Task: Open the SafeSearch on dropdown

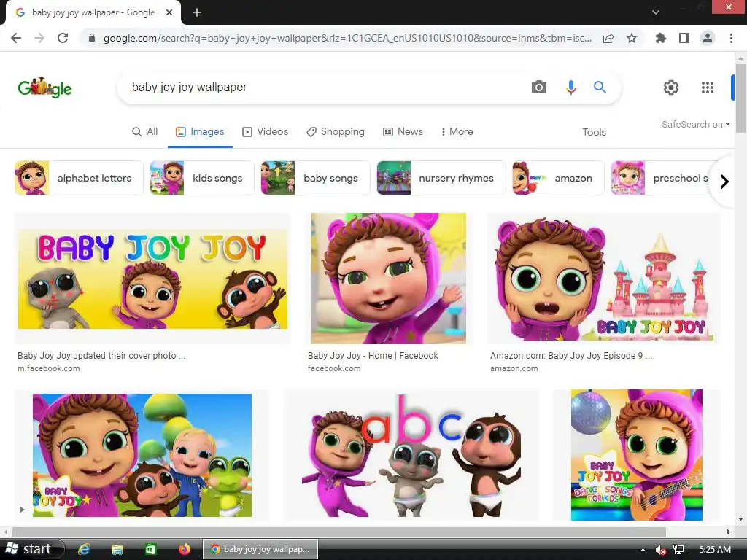Action: tap(695, 124)
